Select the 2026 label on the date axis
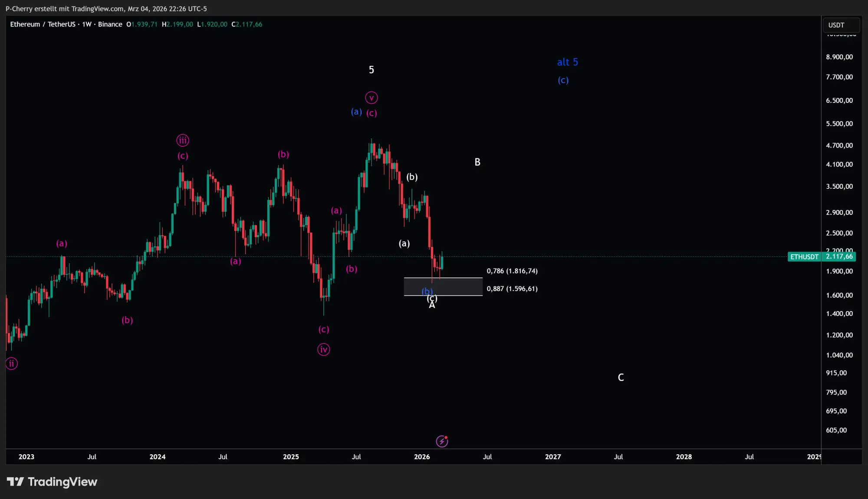Screen dimensions: 868x499 coord(422,456)
